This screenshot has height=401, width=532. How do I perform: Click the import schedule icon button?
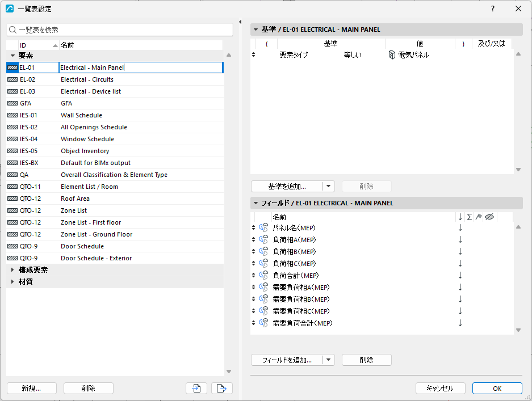pyautogui.click(x=196, y=388)
